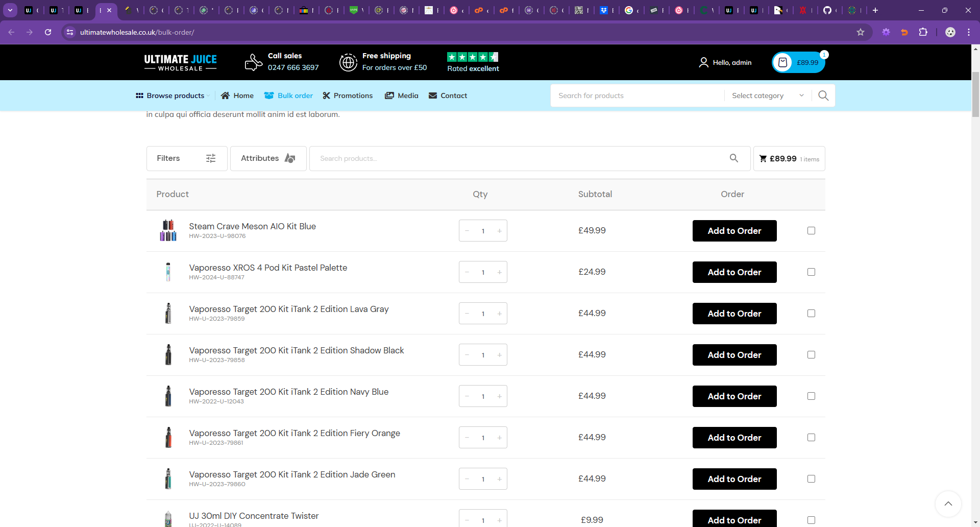This screenshot has width=980, height=527.
Task: Decrease quantity for Vaporesso XROS 4 Pod Kit
Action: point(467,272)
